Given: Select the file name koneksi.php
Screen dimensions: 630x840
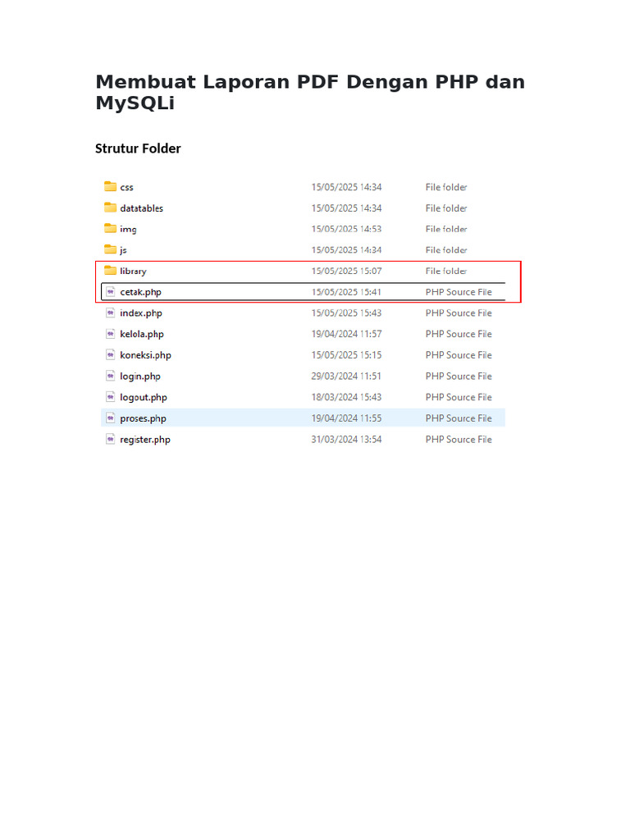Looking at the screenshot, I should (146, 355).
